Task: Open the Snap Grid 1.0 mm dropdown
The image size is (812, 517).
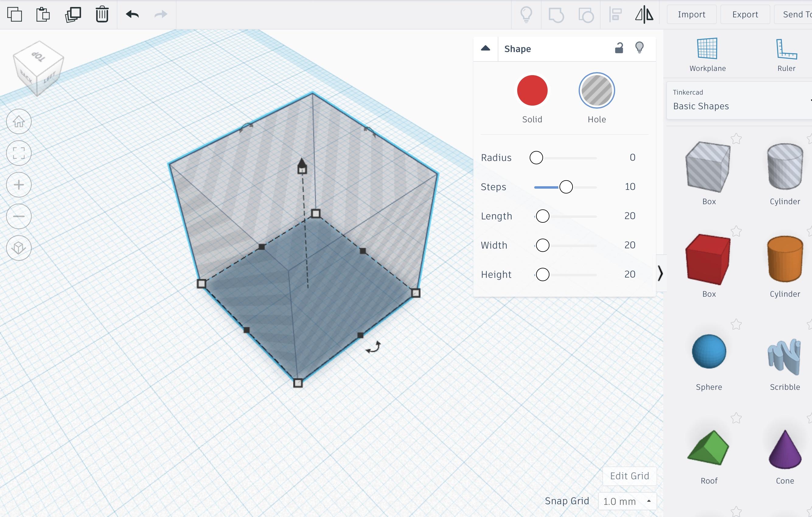Action: [627, 501]
